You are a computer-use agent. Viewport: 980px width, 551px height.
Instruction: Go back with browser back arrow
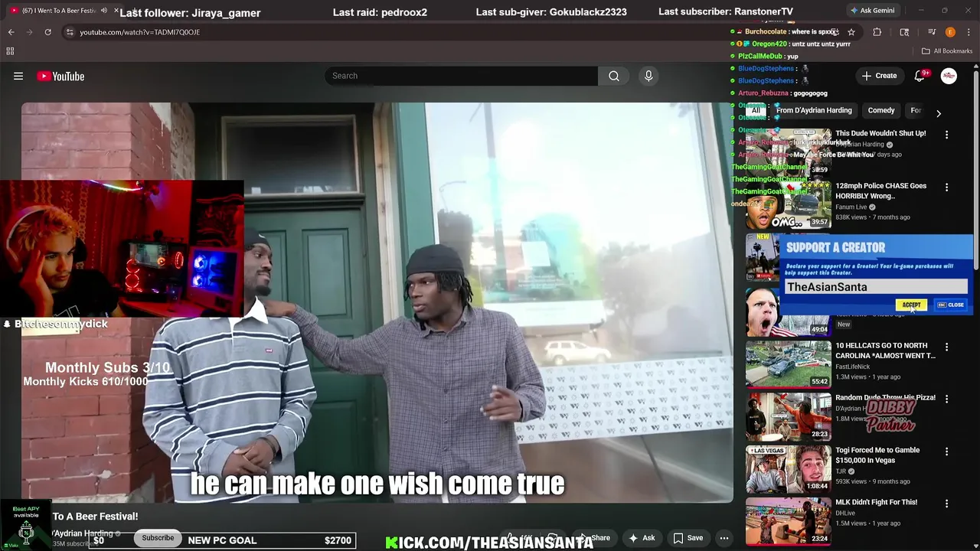[x=11, y=32]
